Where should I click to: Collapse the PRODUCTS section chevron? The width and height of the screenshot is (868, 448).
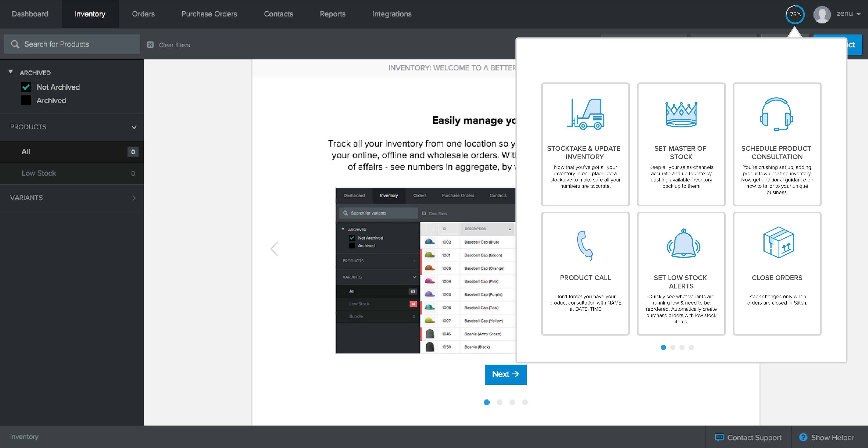[134, 127]
